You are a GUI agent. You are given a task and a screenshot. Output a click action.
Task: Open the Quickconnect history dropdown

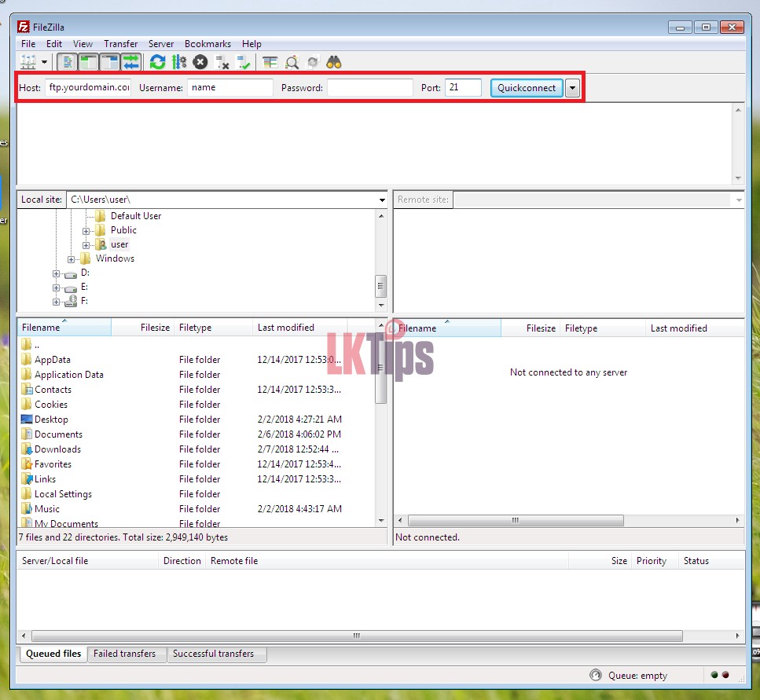572,88
